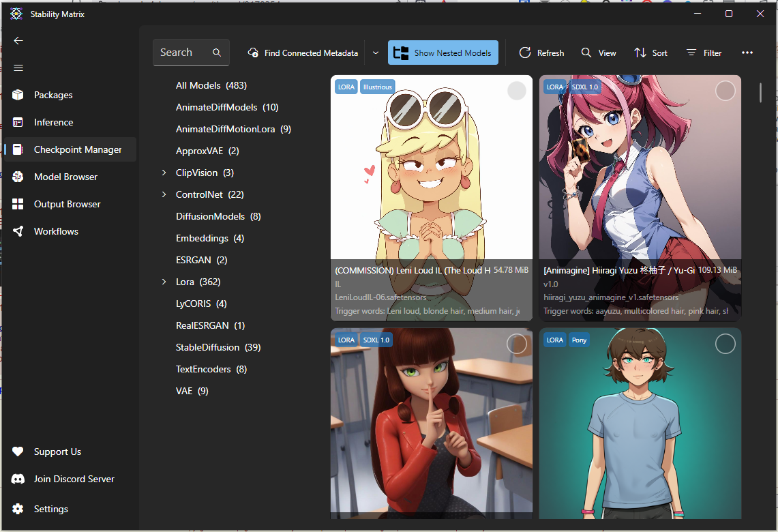Click the Refresh button label
The width and height of the screenshot is (778, 532).
pos(550,53)
